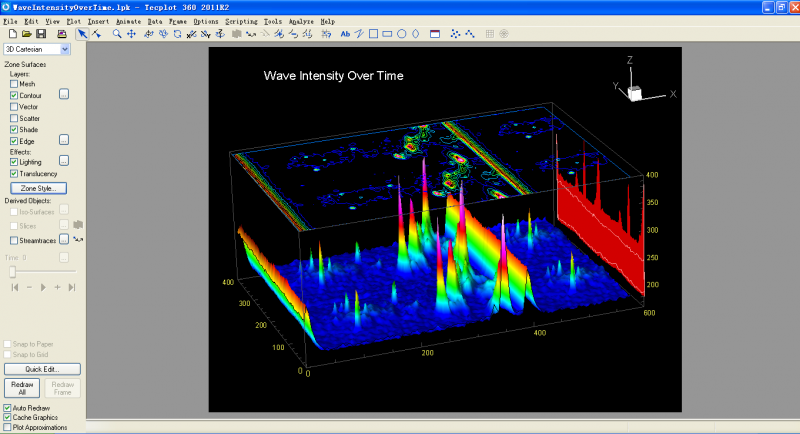Select the arrow Selector tool
This screenshot has height=434, width=800.
(82, 34)
